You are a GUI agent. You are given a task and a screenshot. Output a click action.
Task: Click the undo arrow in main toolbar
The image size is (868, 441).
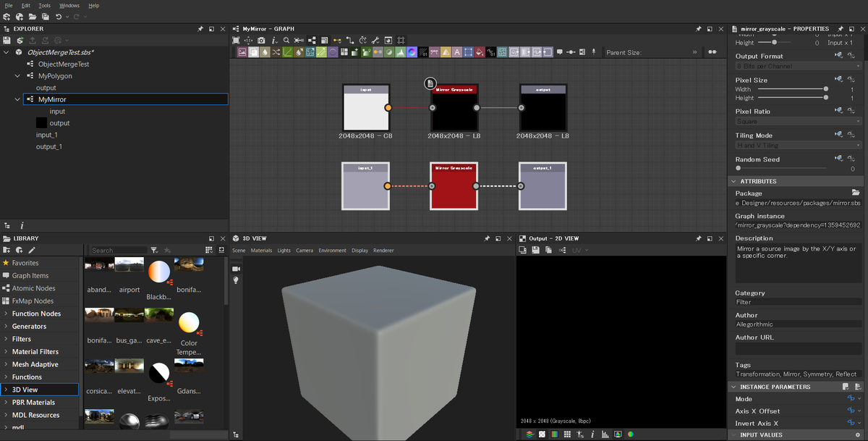tap(58, 17)
